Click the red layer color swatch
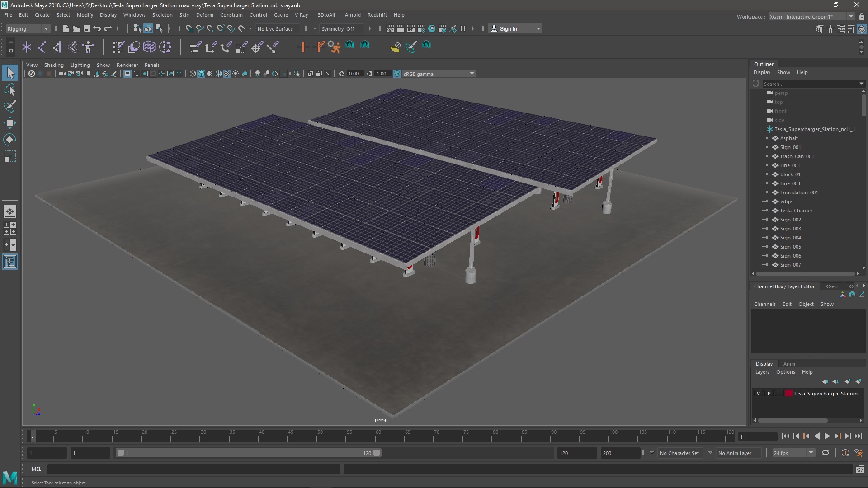868x488 pixels. 789,394
